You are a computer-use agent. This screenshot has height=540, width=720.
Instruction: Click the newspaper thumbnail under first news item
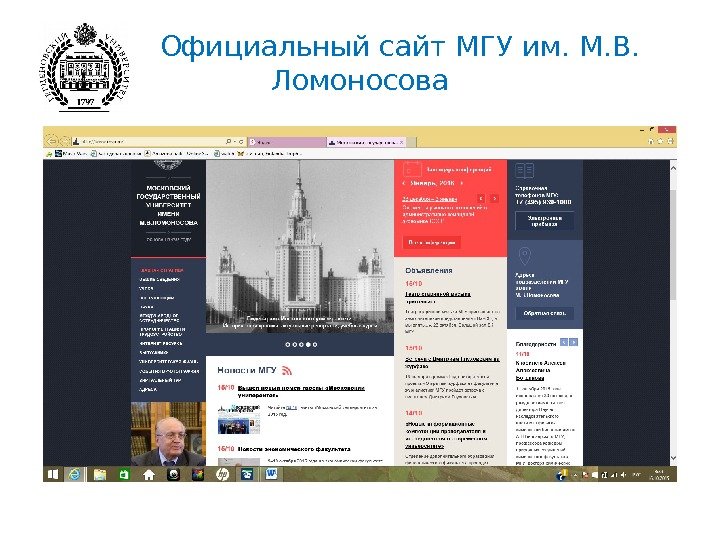tap(239, 419)
